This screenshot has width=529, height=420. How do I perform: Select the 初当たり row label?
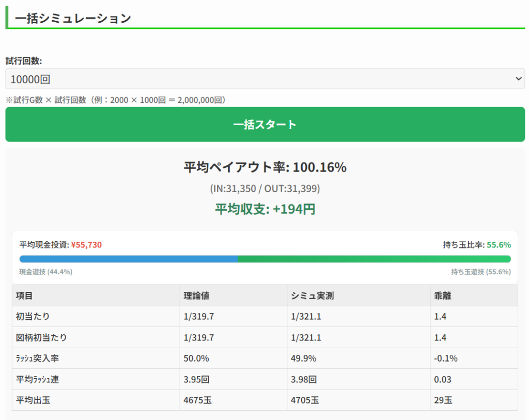[x=33, y=316]
